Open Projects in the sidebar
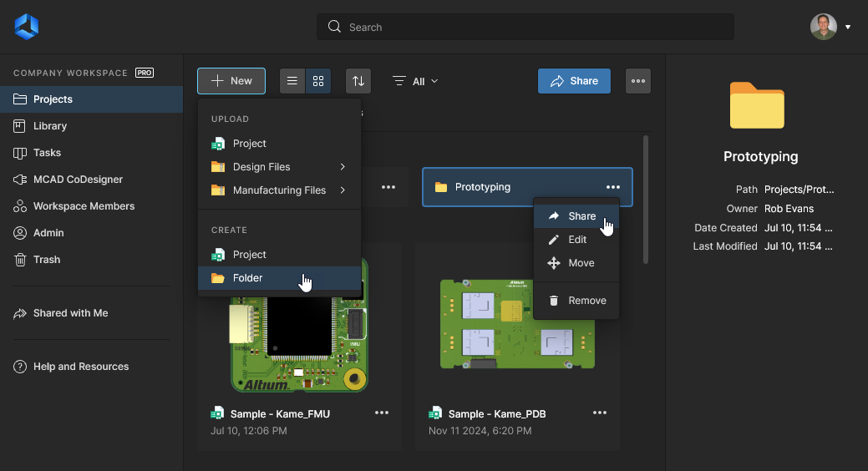Screen dimensions: 868x471 [x=91, y=99]
